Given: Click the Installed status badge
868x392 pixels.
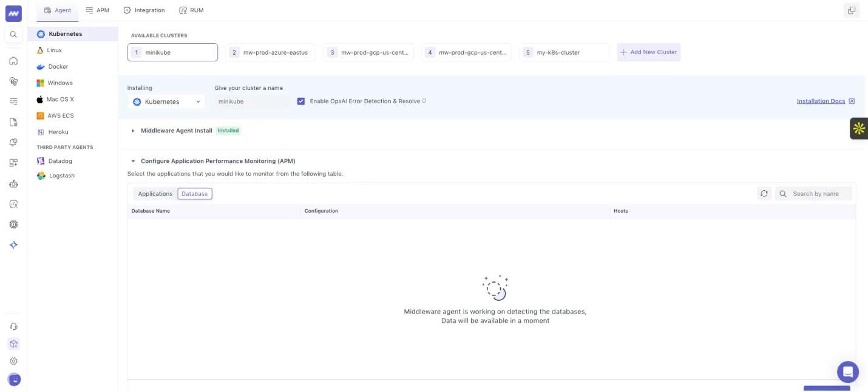Looking at the screenshot, I should pos(228,131).
